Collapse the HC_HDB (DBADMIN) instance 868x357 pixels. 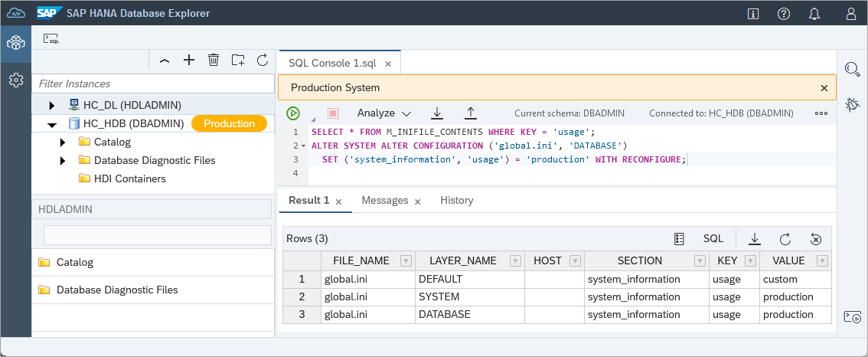tap(52, 124)
